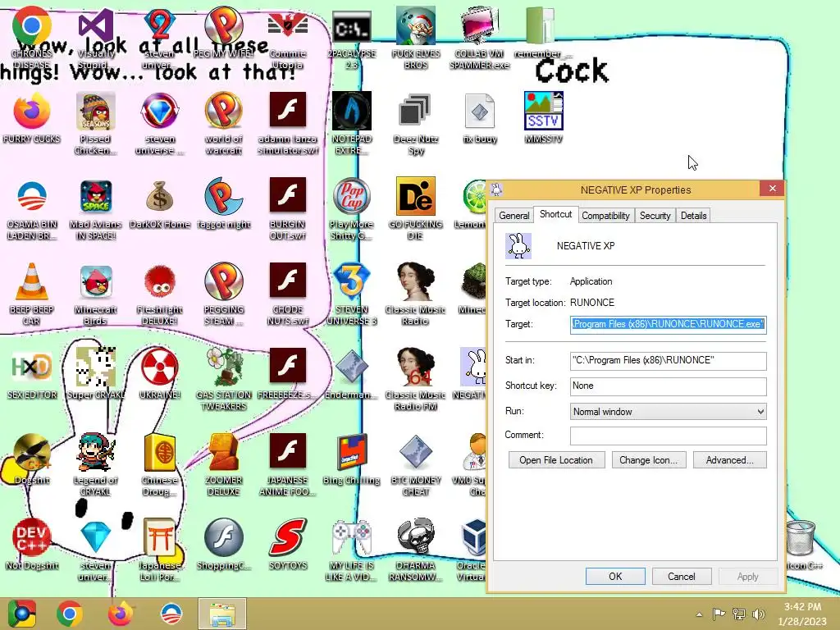Viewport: 840px width, 630px height.
Task: Open the Compatibility tab
Action: [605, 216]
